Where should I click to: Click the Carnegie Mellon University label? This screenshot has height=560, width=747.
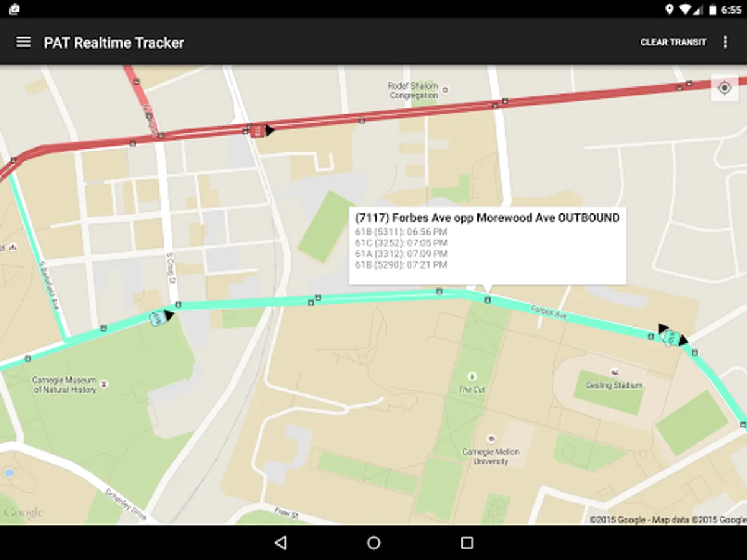491,457
